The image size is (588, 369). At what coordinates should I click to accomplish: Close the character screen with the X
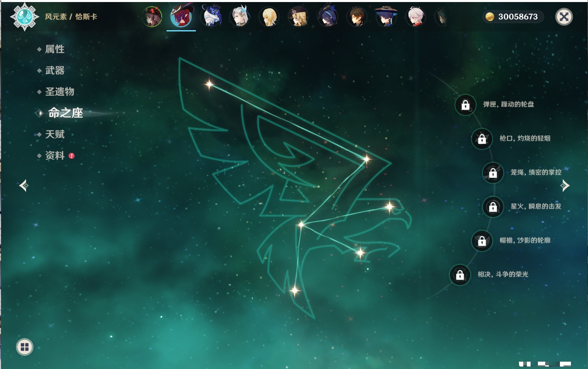[x=564, y=17]
